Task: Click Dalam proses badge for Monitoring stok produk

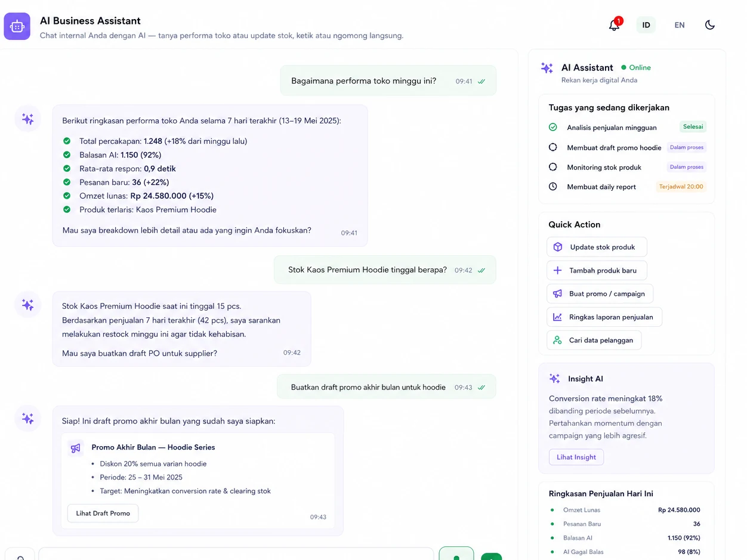Action: [686, 167]
